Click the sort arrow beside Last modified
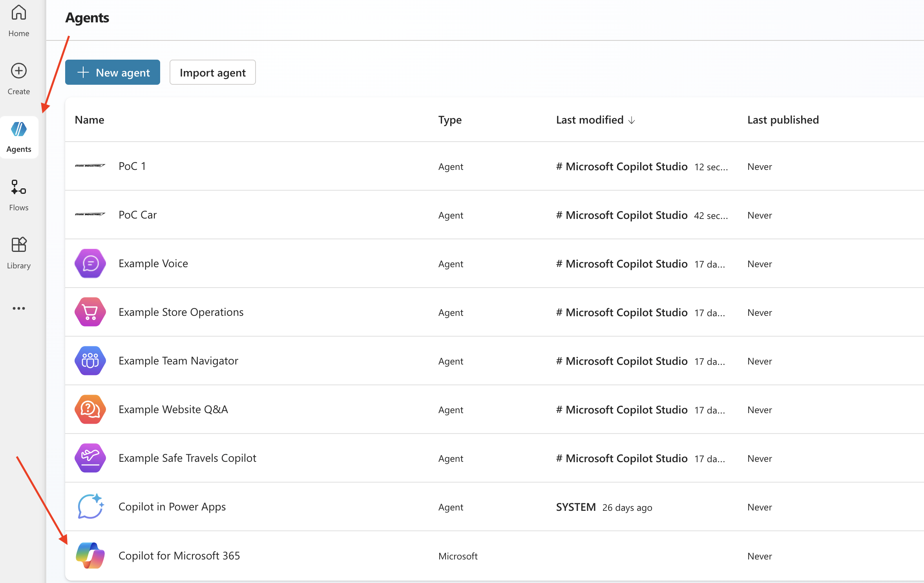Image resolution: width=924 pixels, height=583 pixels. point(632,120)
